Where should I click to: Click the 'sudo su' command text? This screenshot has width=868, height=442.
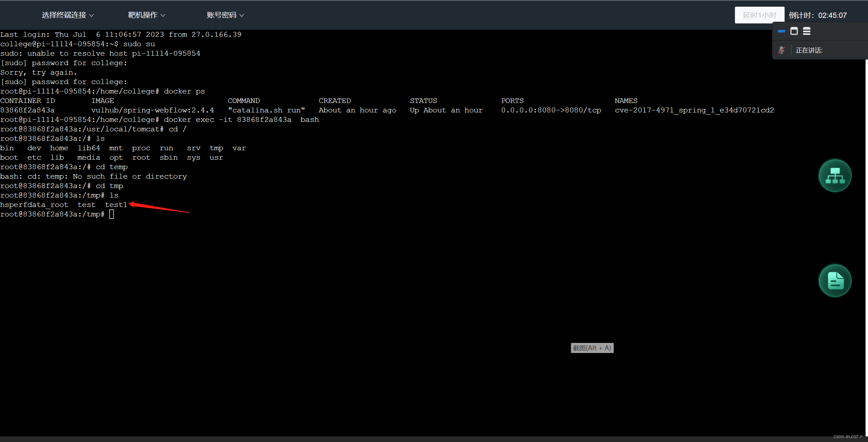(x=139, y=44)
